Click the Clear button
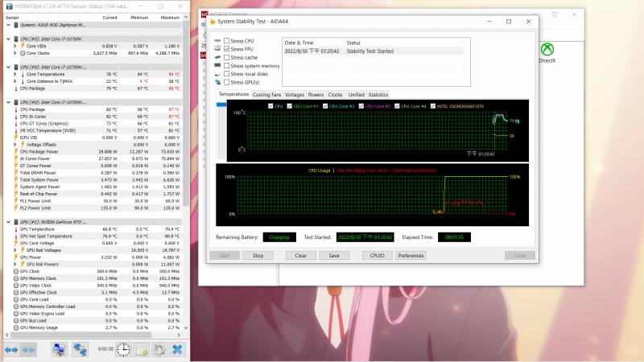Viewport: 644px width, 362px height. pos(300,255)
